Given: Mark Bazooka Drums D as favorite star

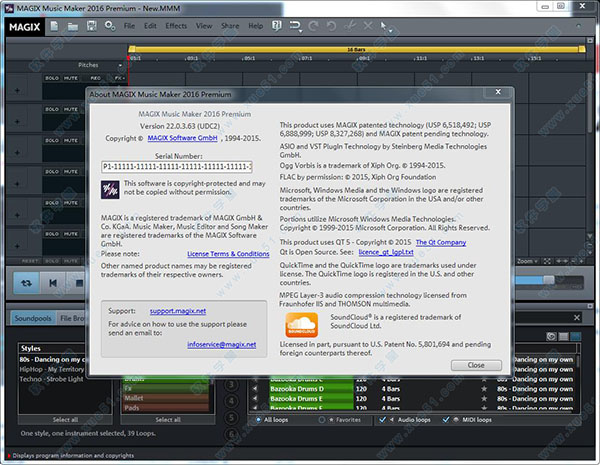Looking at the screenshot, I should pyautogui.click(x=484, y=389).
